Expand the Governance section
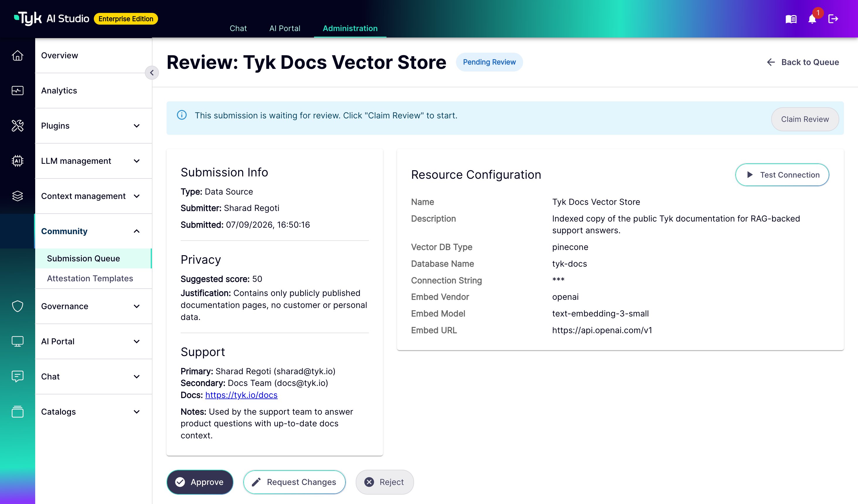Screen dimensions: 858x504 (94, 306)
